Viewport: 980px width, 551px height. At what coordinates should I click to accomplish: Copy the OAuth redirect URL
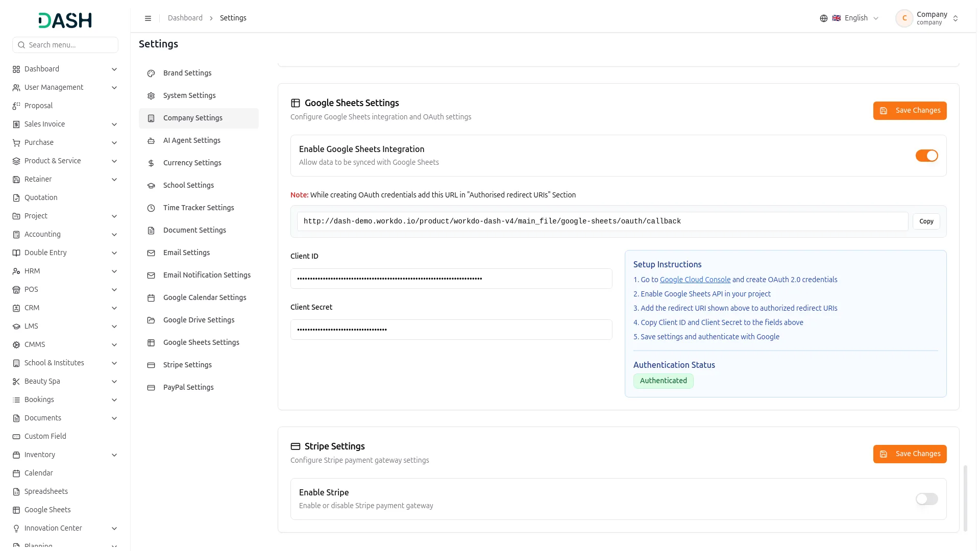click(926, 221)
